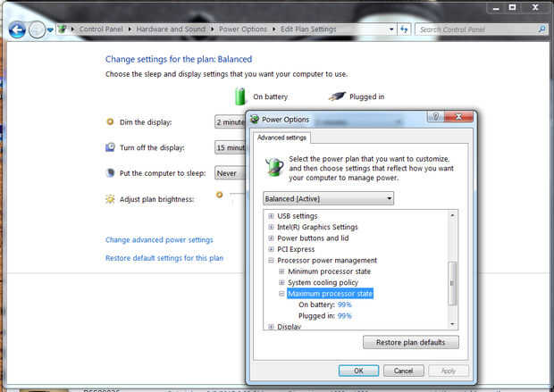Click the Dim the display icon

click(x=110, y=121)
